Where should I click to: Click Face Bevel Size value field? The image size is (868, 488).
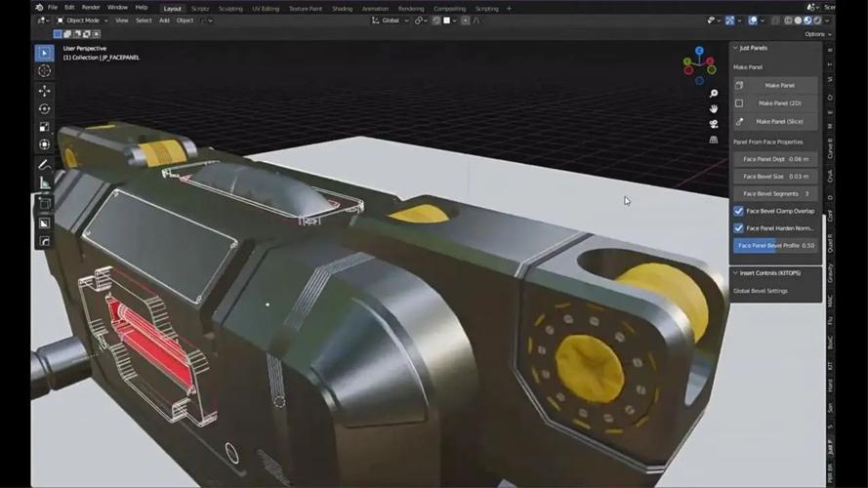(x=775, y=176)
